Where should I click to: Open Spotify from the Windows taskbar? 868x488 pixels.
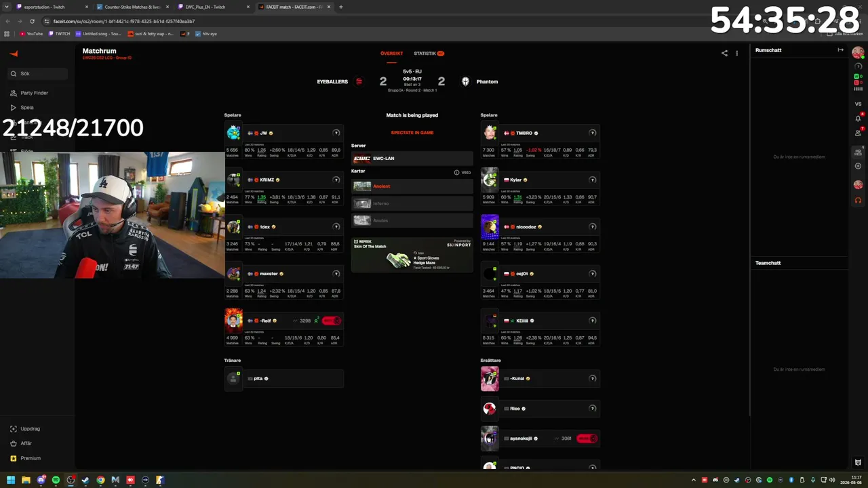coord(56,480)
